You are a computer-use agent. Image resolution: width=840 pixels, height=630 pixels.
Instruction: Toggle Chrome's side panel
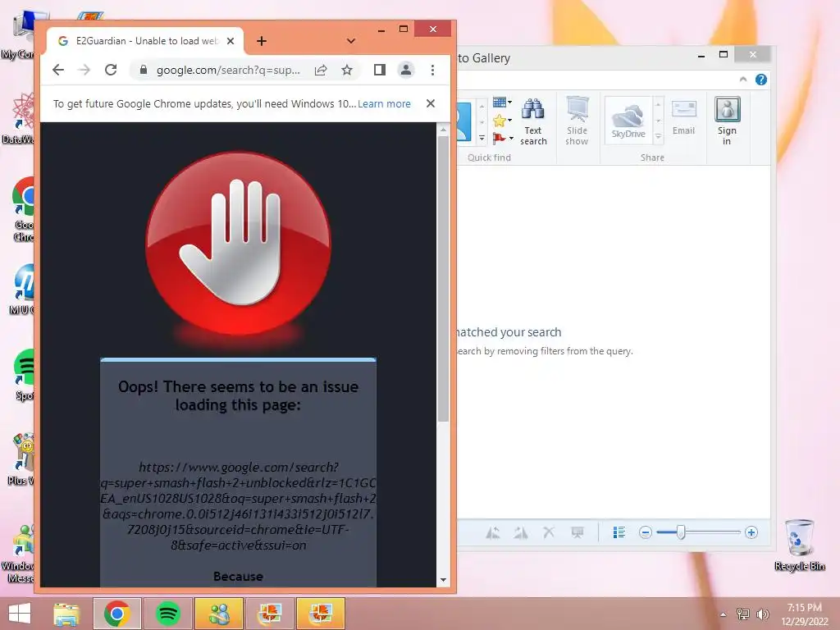[379, 71]
